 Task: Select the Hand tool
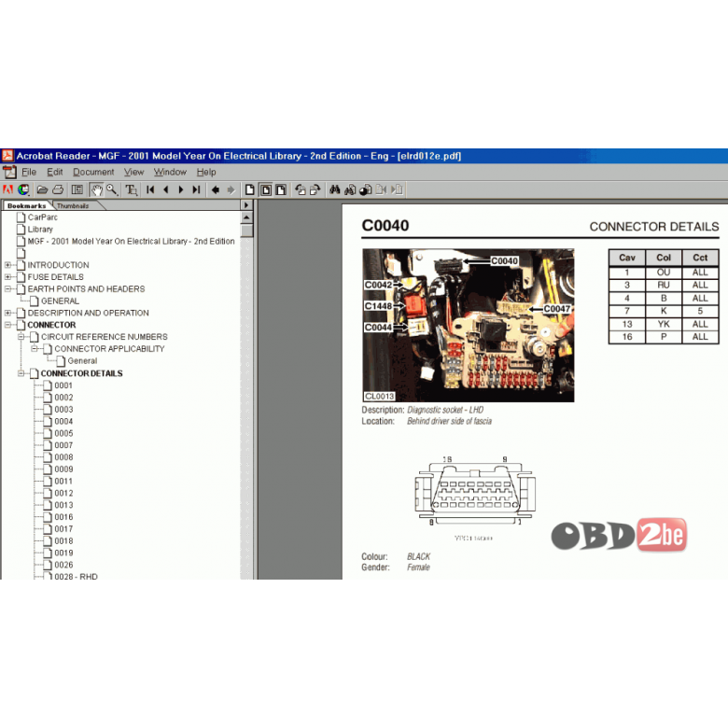pos(96,189)
